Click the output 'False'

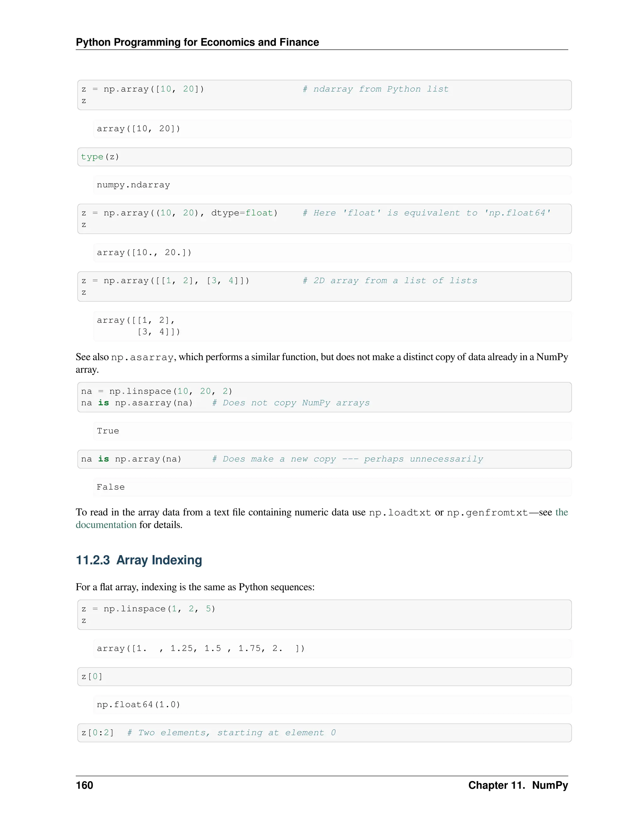(110, 487)
